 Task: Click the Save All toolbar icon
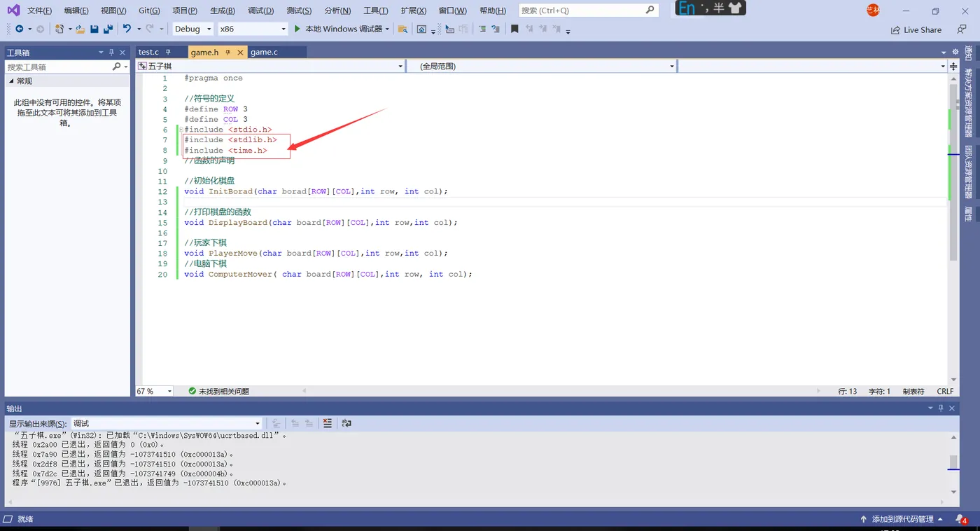(108, 29)
